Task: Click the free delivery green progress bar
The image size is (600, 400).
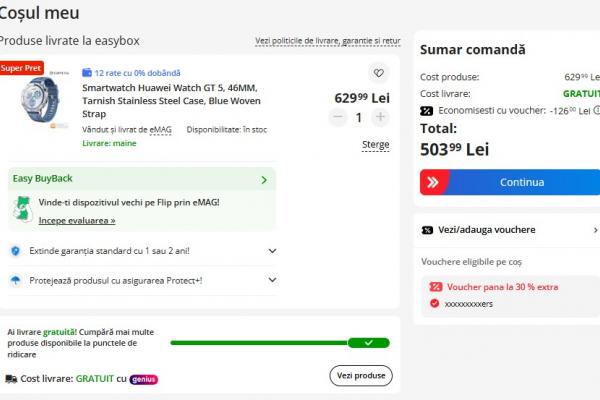Action: pos(280,343)
